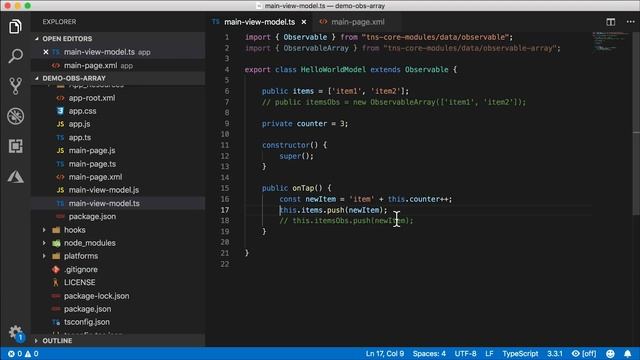The image size is (640, 360).
Task: Click line number 9 in the gutter
Action: pos(227,124)
